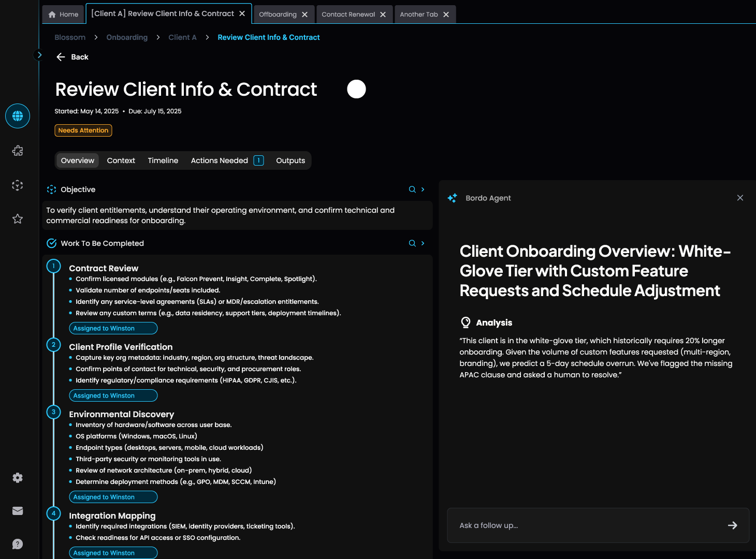The image size is (756, 559).
Task: Click the checkmark icon beside Work To Be Completed
Action: coord(52,243)
